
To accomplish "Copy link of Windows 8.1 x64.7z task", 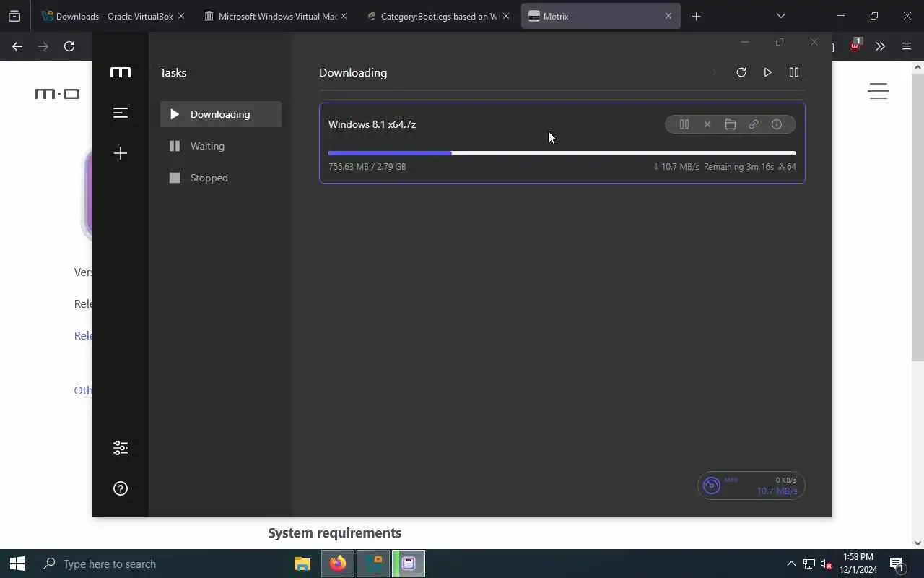I will coord(754,124).
